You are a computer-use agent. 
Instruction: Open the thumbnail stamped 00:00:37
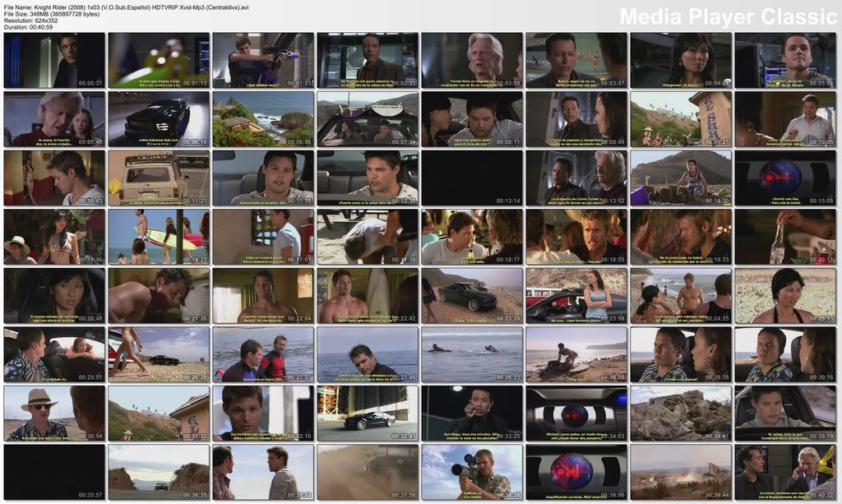tap(54, 60)
